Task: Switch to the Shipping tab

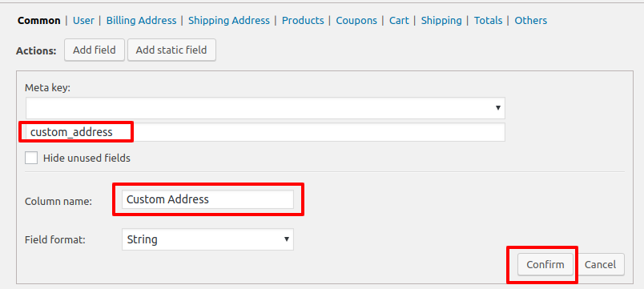Action: click(x=441, y=21)
